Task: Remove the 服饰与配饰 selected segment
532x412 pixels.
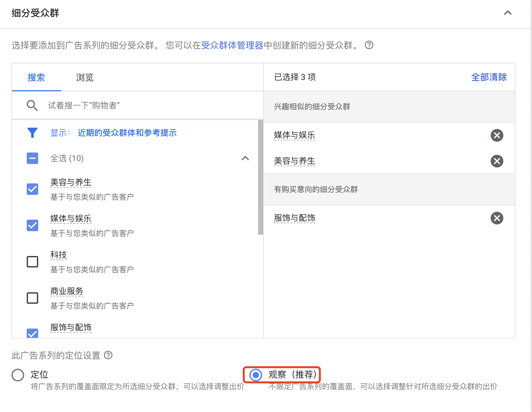Action: pos(497,218)
